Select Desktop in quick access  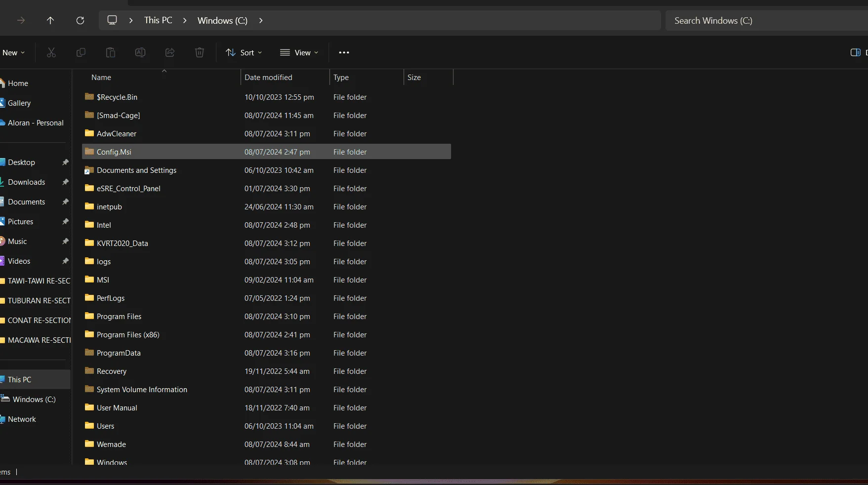(x=21, y=162)
